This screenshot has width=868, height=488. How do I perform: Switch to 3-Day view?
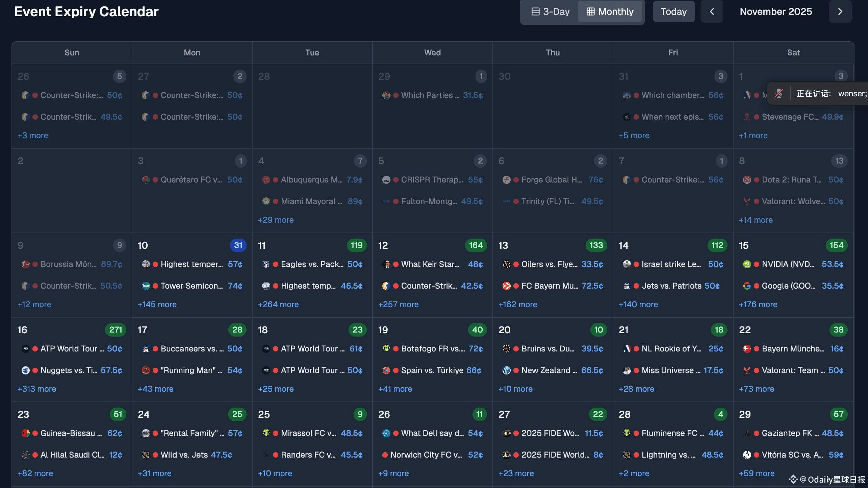(551, 12)
